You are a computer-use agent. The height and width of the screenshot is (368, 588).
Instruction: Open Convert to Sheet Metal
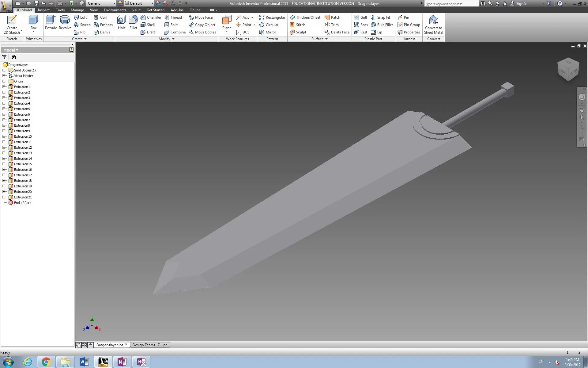433,24
